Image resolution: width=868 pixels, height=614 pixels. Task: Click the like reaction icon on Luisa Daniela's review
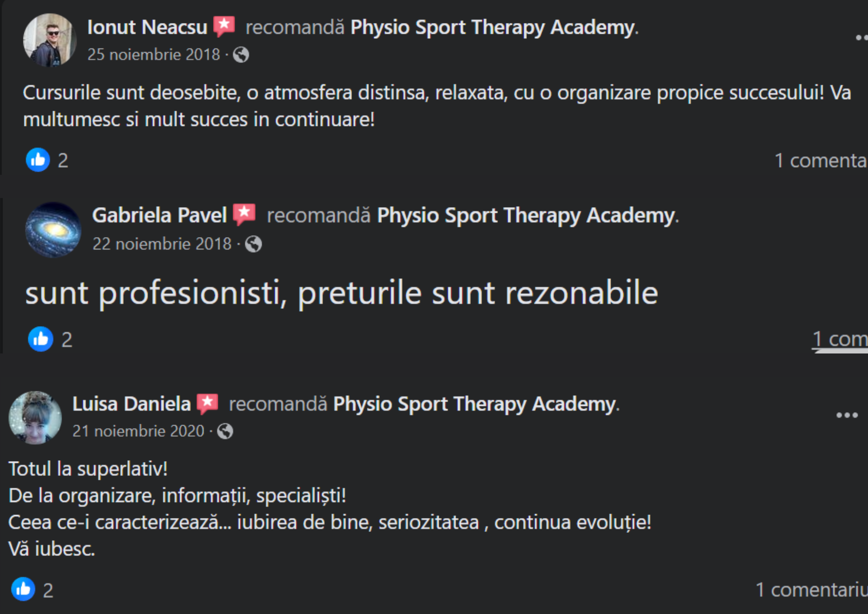23,589
